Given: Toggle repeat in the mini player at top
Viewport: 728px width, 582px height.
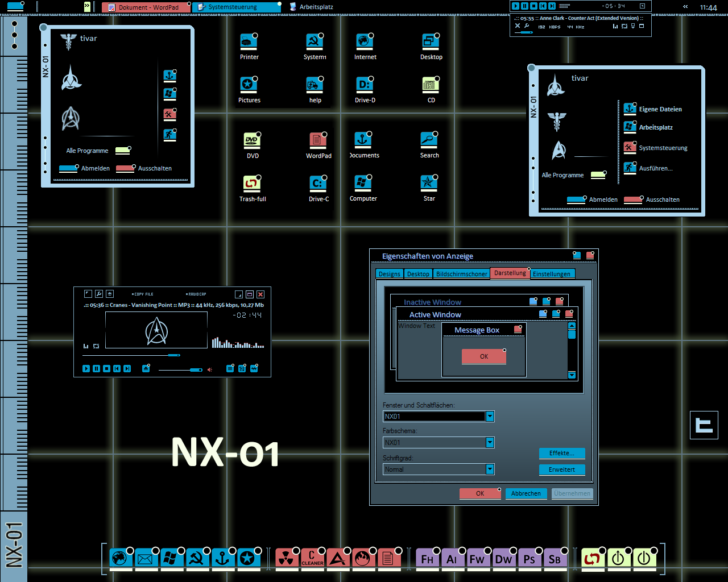Looking at the screenshot, I should click(x=624, y=26).
